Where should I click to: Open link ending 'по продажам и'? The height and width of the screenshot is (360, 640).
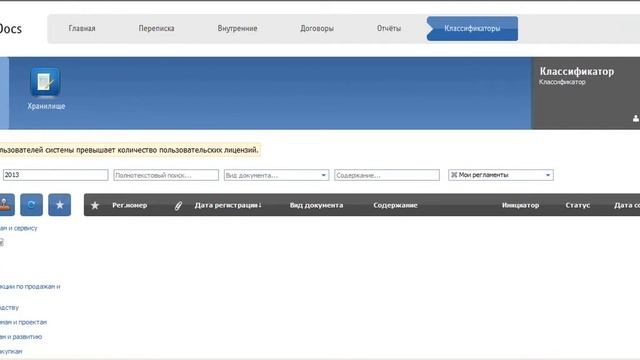tap(30, 287)
